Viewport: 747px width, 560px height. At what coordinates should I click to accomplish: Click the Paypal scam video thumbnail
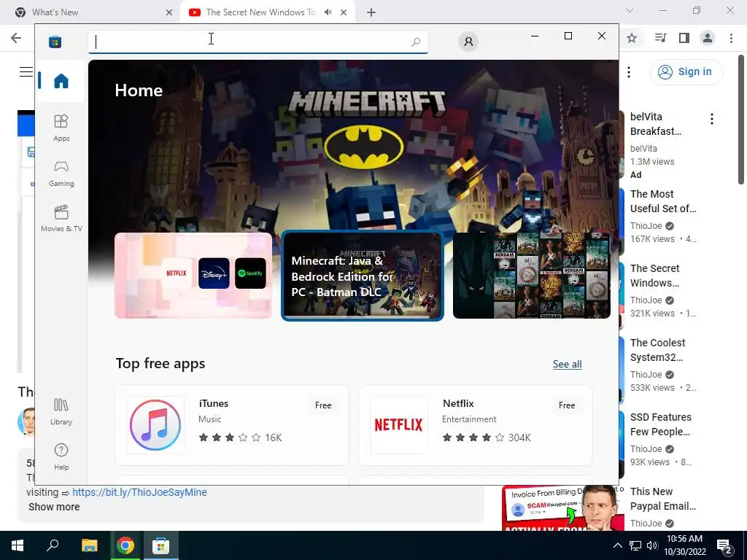click(x=562, y=508)
